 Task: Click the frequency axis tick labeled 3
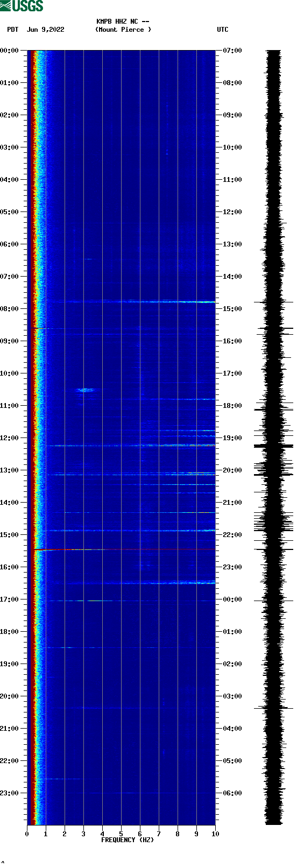click(x=83, y=834)
